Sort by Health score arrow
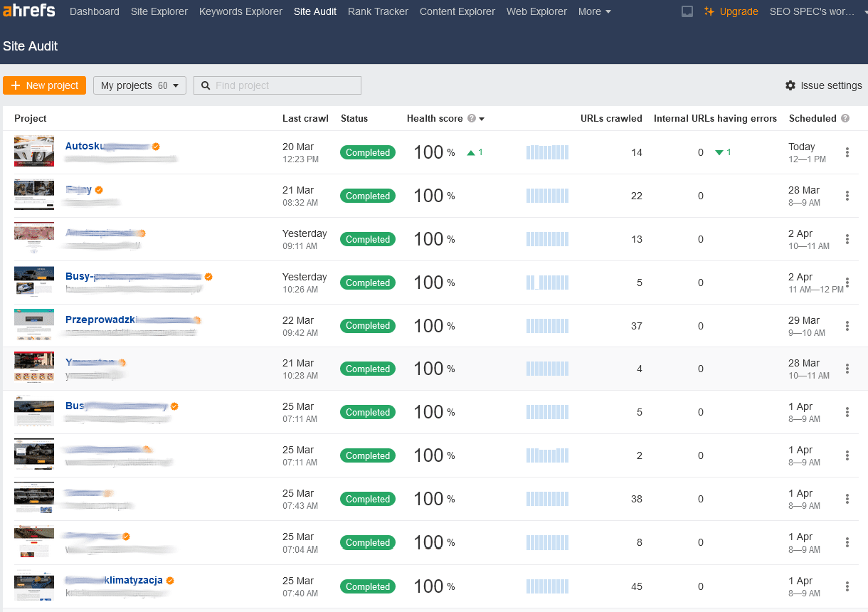868x612 pixels. click(x=482, y=119)
